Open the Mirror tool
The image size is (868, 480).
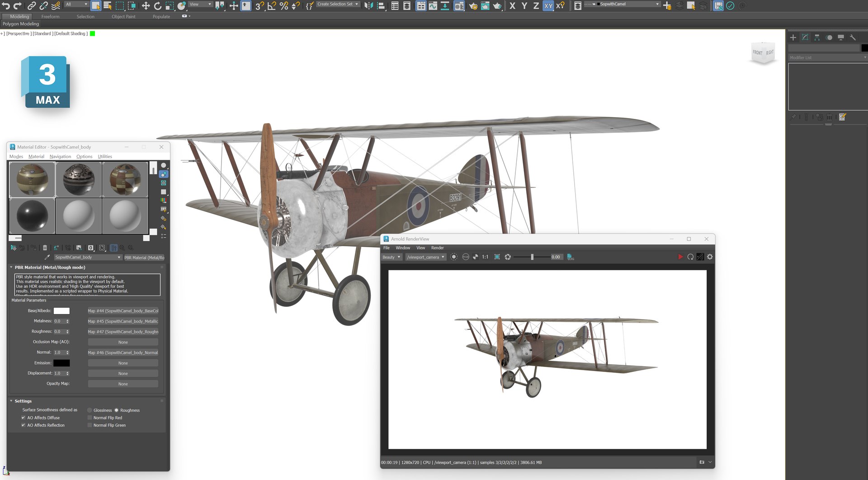[369, 5]
